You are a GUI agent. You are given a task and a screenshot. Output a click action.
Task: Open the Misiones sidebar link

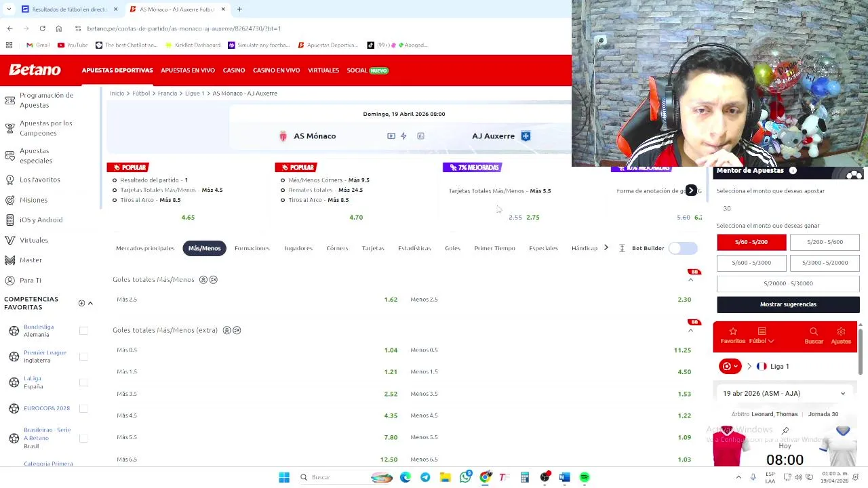33,200
